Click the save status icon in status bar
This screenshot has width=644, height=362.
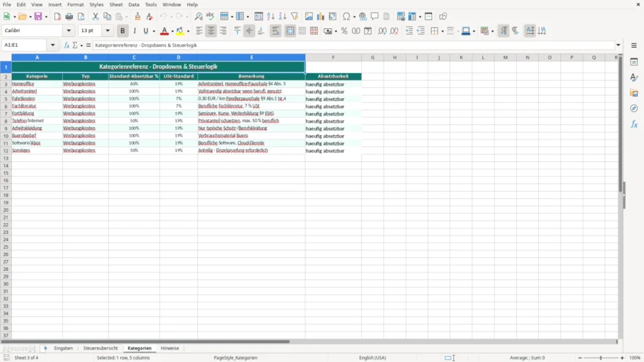click(x=6, y=358)
